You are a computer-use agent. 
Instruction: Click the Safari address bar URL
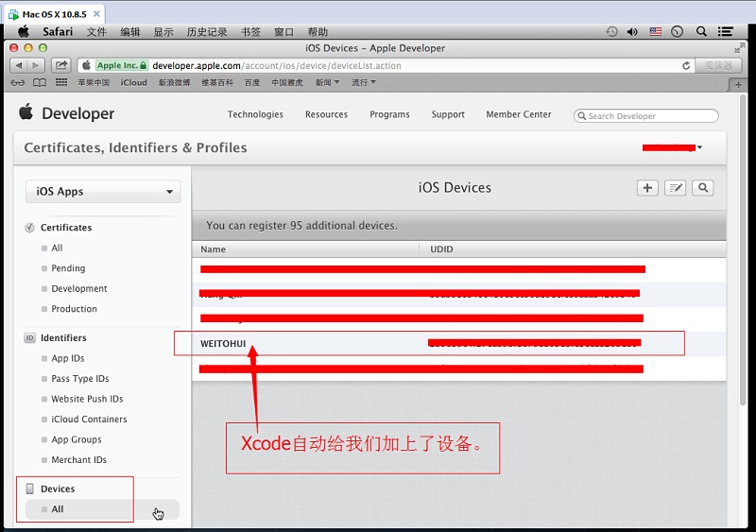(x=277, y=65)
